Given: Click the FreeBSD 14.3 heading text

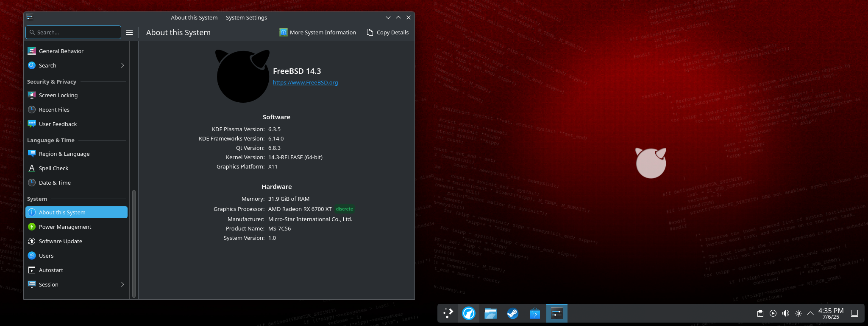Looking at the screenshot, I should point(297,71).
